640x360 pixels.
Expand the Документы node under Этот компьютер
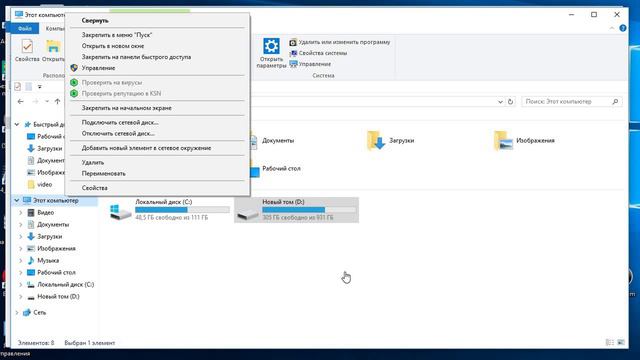click(20, 224)
